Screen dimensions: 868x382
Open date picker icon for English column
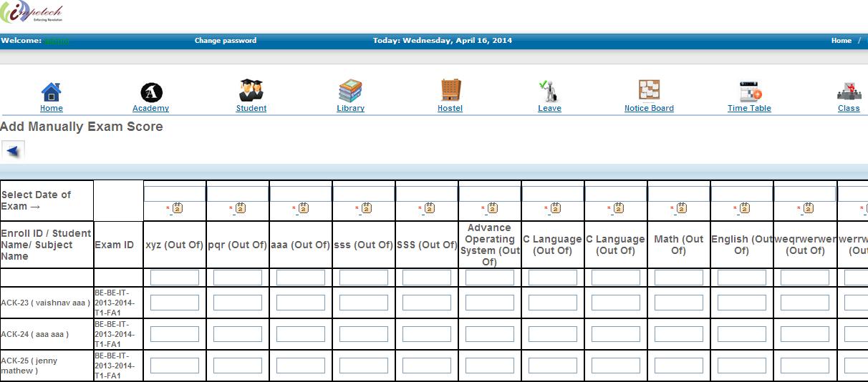(745, 208)
